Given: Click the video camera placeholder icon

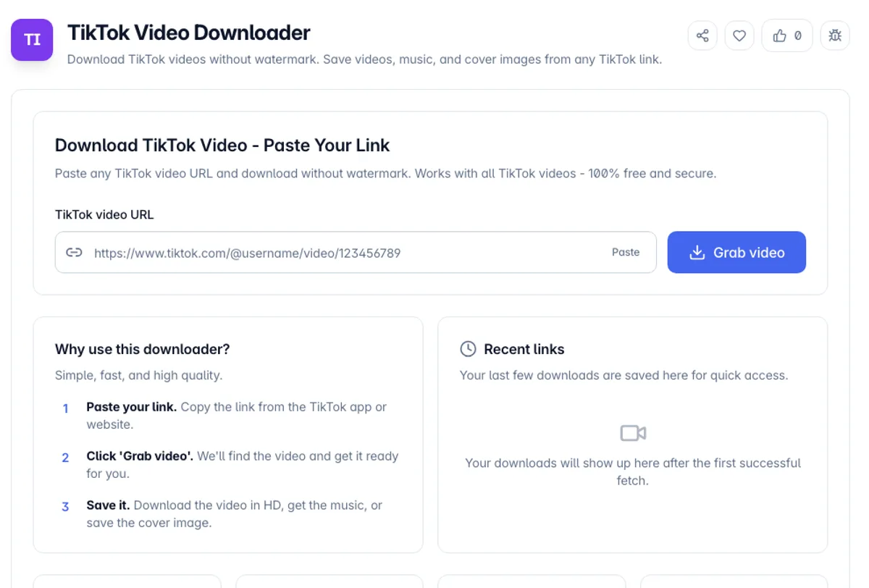Looking at the screenshot, I should point(633,433).
